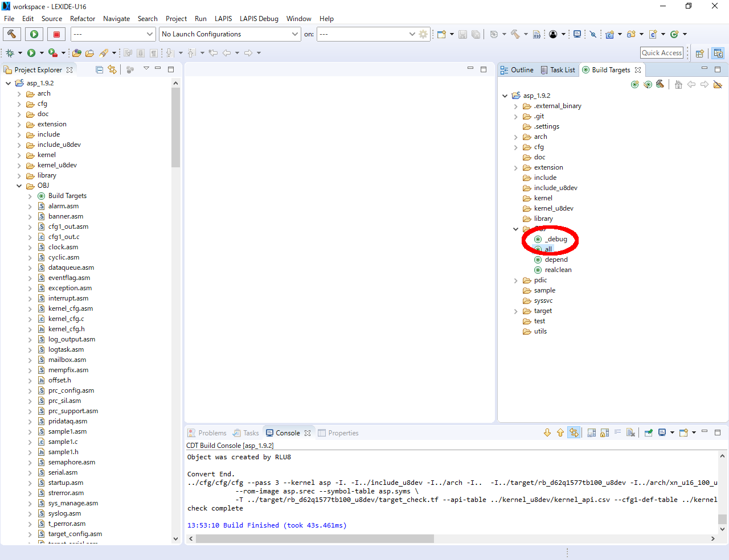Click the Search flashlight icon in toolbar
Screen dimensions: 729x560
click(x=104, y=53)
